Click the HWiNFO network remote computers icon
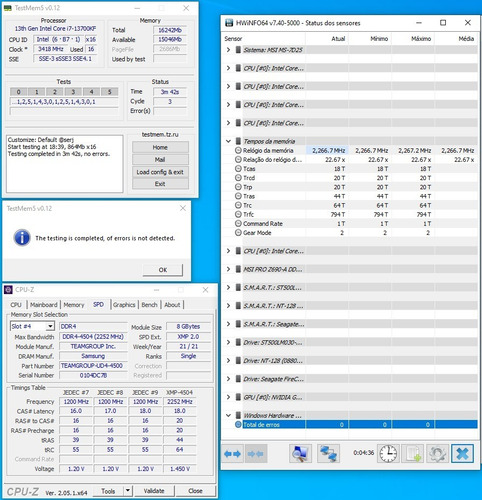The image size is (482, 500). pos(328,453)
